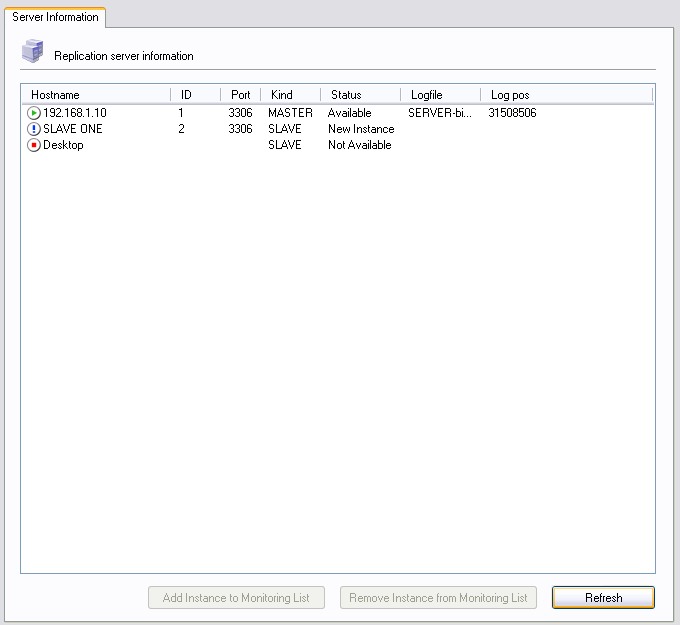Viewport: 680px width, 625px height.
Task: Click the Not Available status cell
Action: coord(360,145)
